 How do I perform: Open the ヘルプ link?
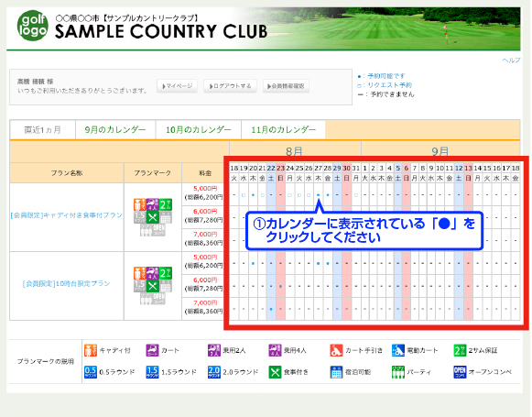(511, 60)
